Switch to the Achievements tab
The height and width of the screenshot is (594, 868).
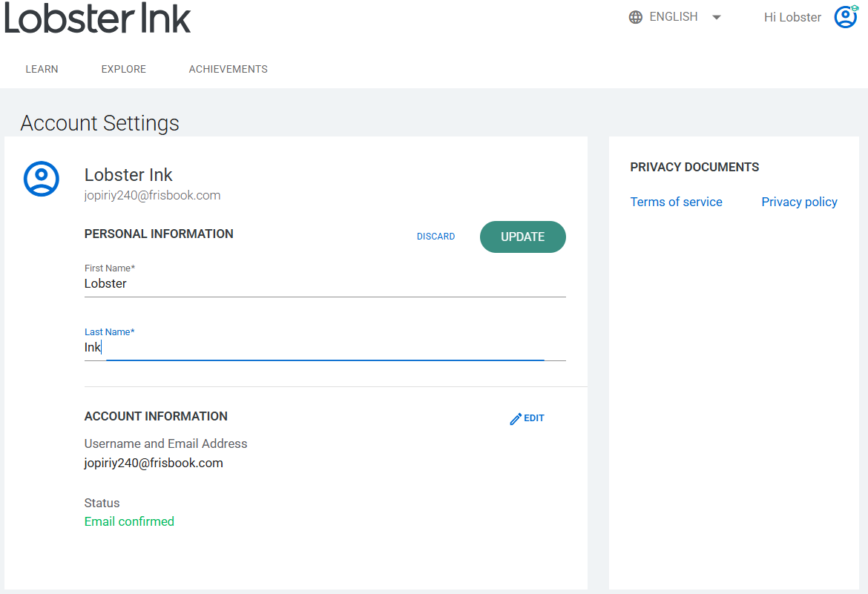pyautogui.click(x=228, y=69)
